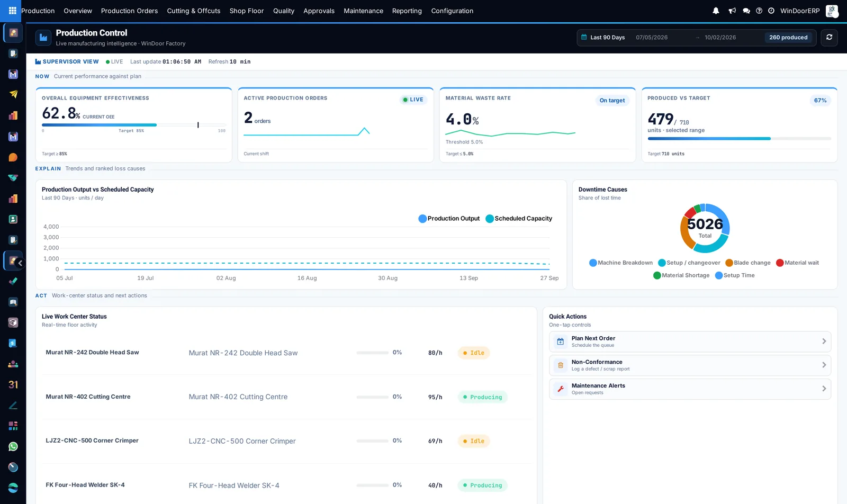Open the notifications bell

pyautogui.click(x=716, y=11)
